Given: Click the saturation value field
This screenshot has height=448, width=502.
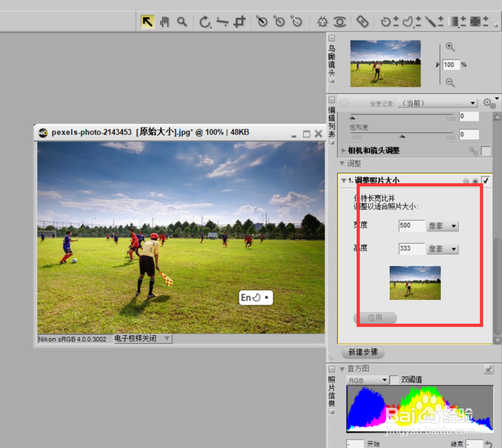Looking at the screenshot, I should point(469,134).
